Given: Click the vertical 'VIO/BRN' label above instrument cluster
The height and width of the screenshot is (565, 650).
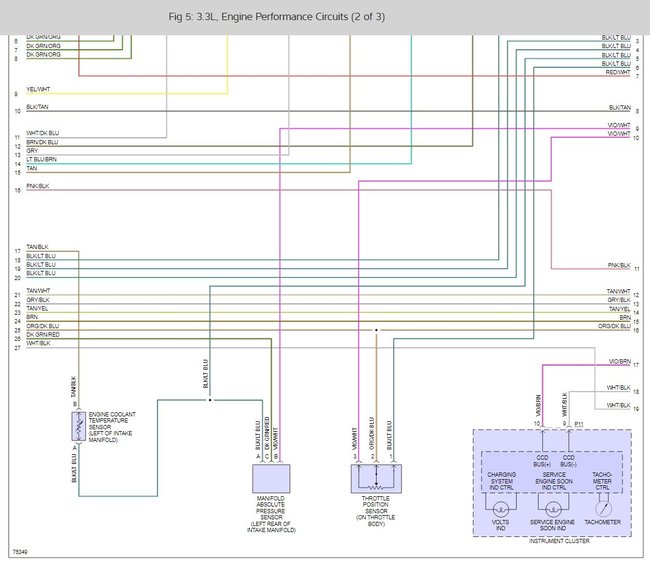Looking at the screenshot, I should [538, 406].
